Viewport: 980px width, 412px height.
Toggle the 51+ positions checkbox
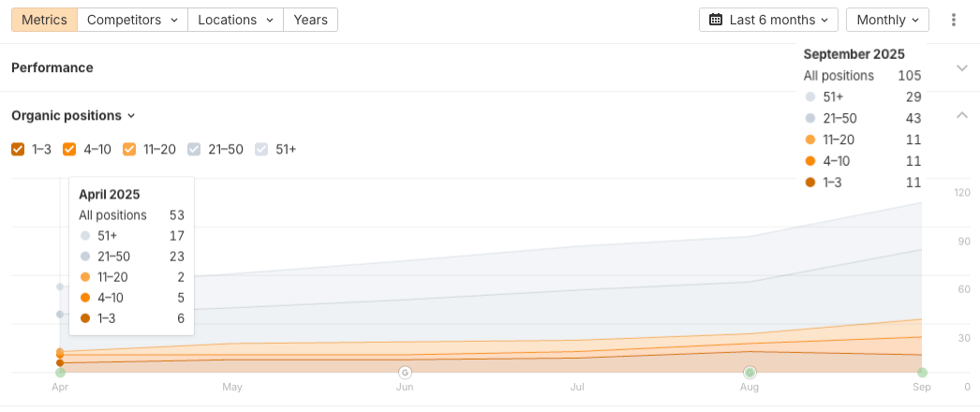pyautogui.click(x=261, y=149)
